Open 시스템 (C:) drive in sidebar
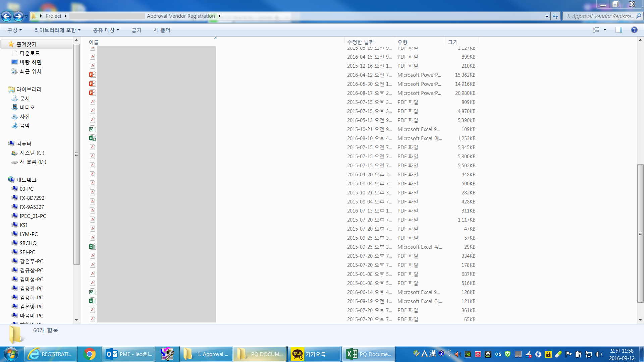The image size is (644, 362). point(32,153)
